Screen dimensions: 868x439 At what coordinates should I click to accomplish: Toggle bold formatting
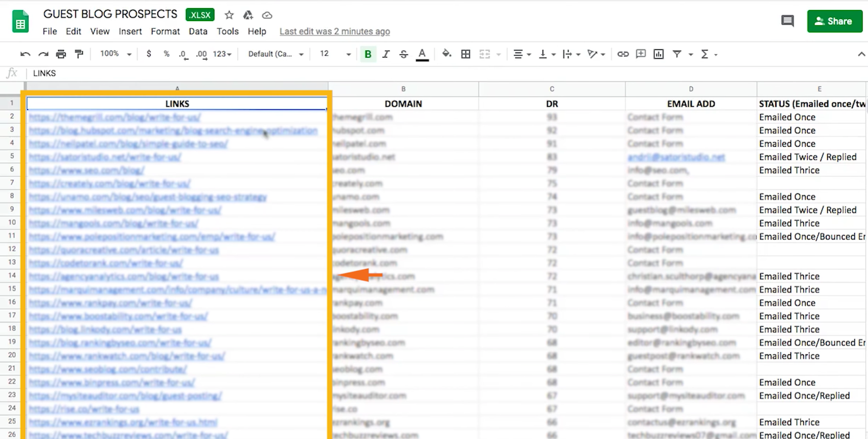click(368, 54)
